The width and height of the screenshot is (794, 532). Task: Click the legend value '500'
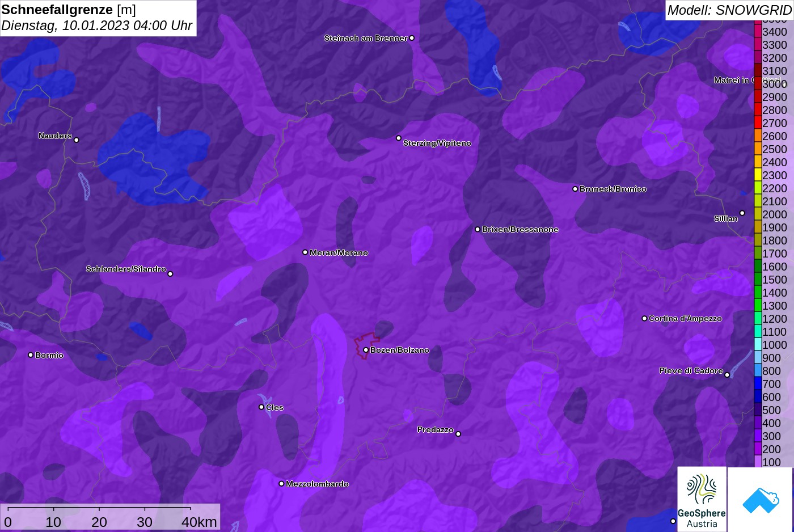771,410
